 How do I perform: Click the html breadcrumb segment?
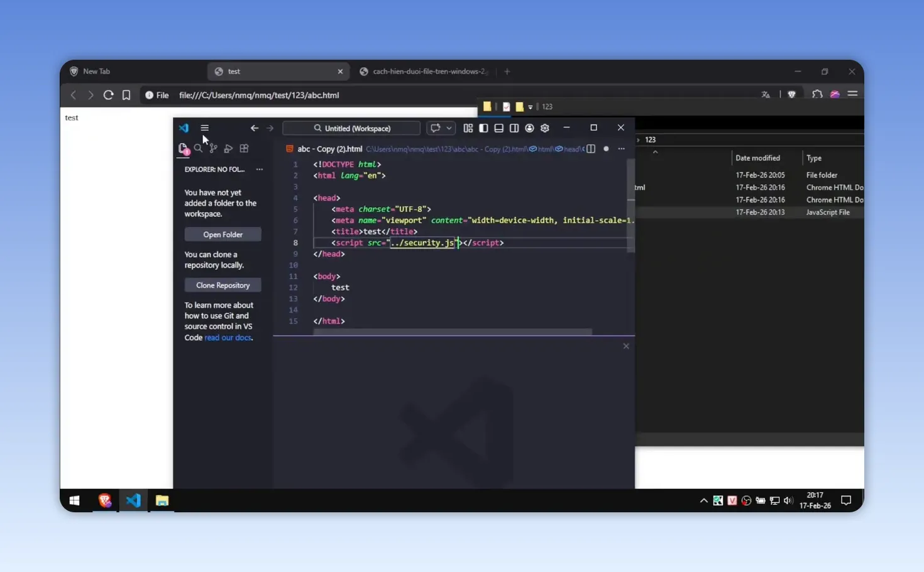541,149
